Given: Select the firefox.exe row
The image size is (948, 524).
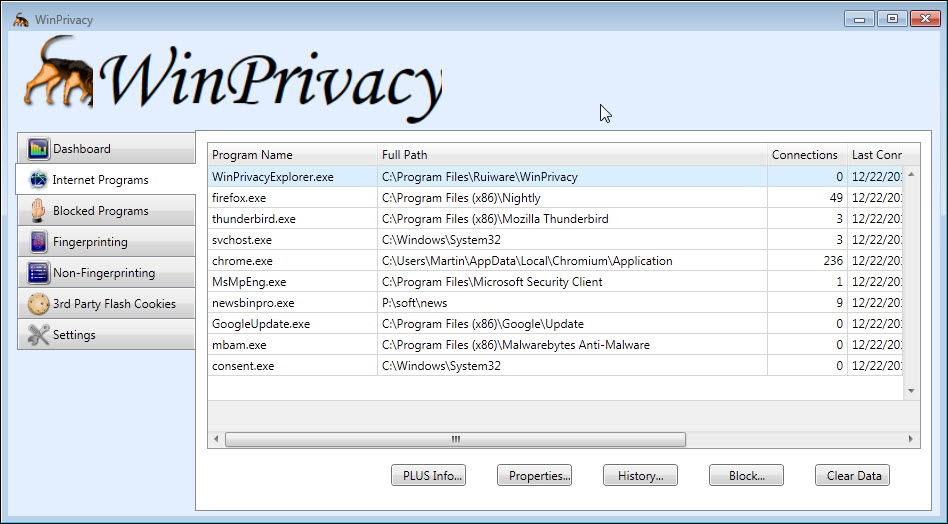Looking at the screenshot, I should [555, 198].
